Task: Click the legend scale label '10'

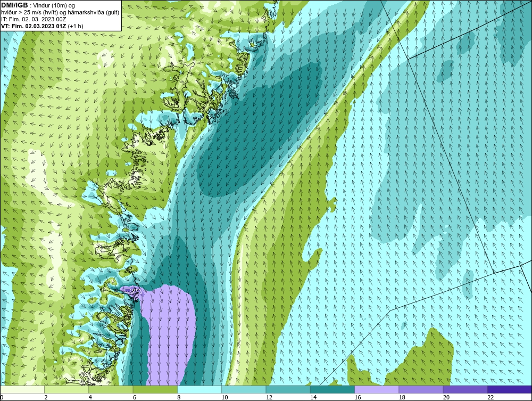Action: [x=225, y=398]
